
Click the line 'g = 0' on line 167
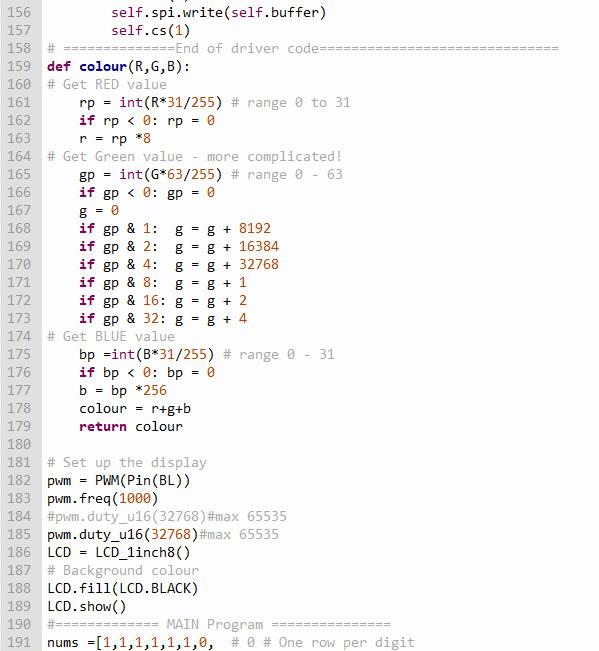[x=99, y=210]
